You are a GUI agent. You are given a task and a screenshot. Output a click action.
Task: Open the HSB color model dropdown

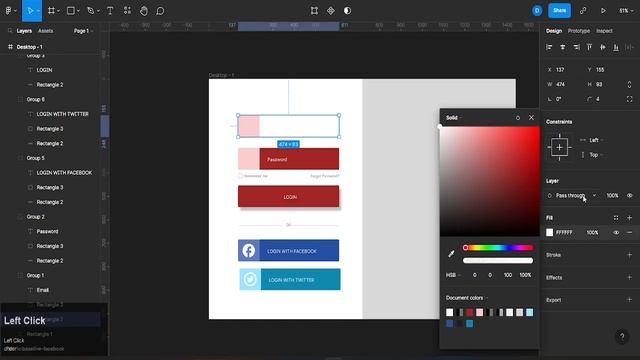[453, 275]
